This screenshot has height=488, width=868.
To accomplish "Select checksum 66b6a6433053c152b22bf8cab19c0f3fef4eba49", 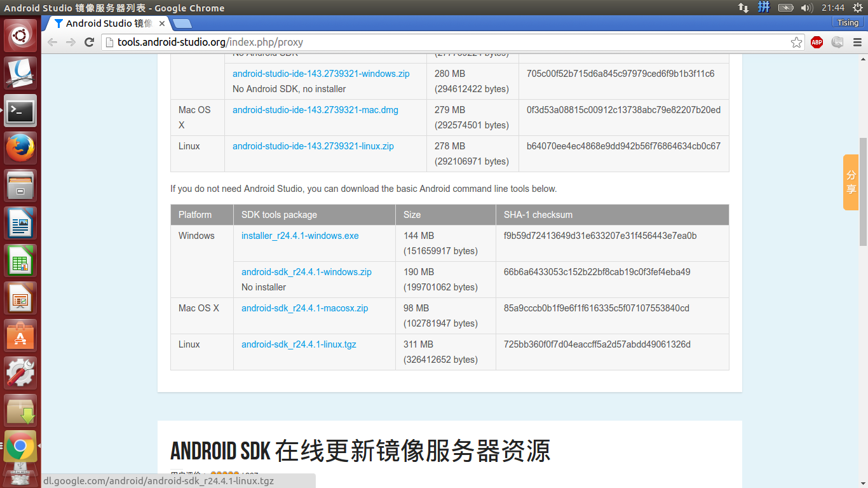I will [597, 272].
